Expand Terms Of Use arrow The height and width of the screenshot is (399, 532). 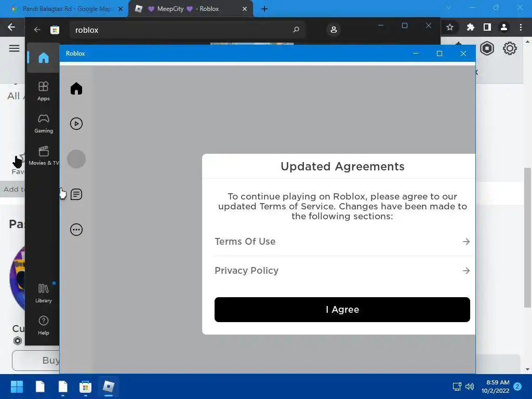point(466,242)
